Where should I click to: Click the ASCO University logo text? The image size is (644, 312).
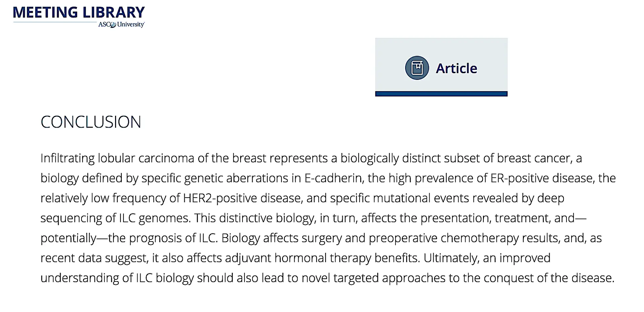[121, 24]
